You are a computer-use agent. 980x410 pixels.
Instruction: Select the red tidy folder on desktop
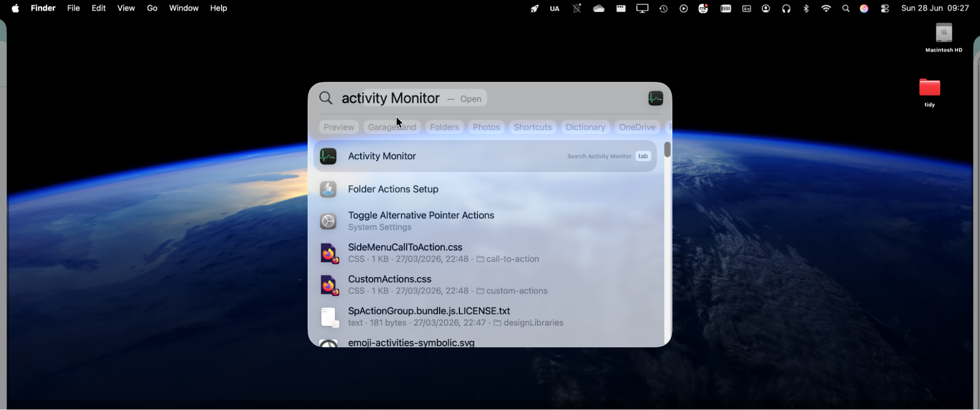click(x=930, y=93)
